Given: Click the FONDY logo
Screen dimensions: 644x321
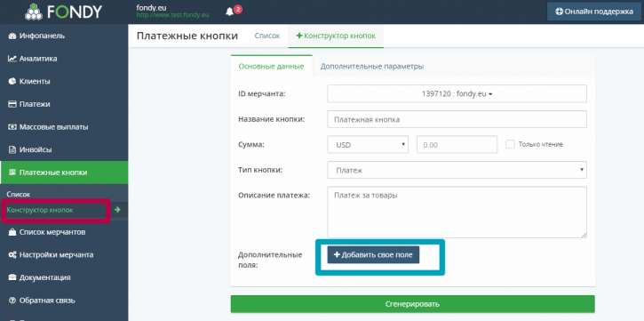Looking at the screenshot, I should click(63, 12).
